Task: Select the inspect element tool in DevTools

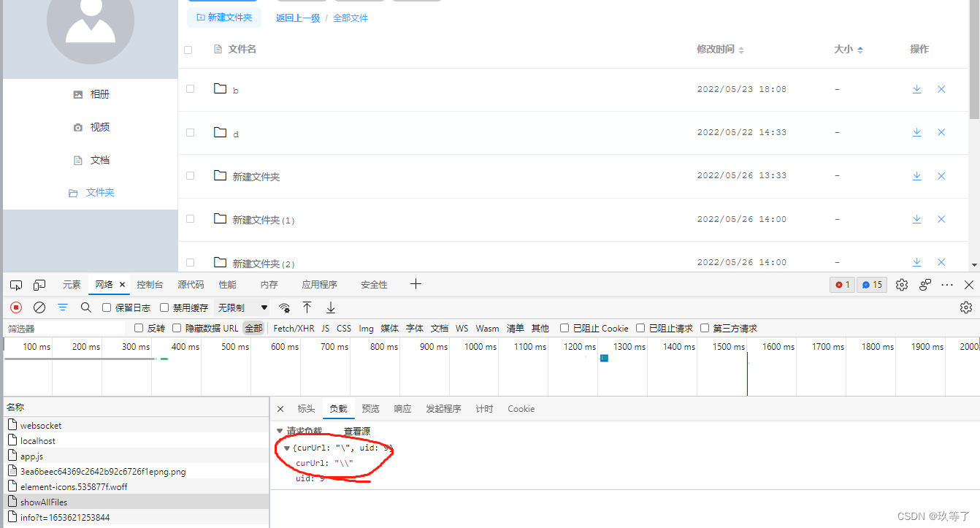Action: point(15,284)
